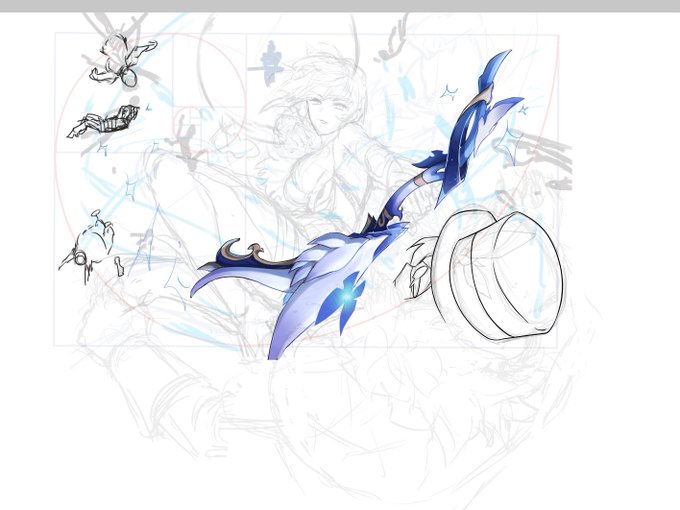The width and height of the screenshot is (680, 510).
Task: Click the outlined hat drawing on the canvas
Action: pos(498,275)
